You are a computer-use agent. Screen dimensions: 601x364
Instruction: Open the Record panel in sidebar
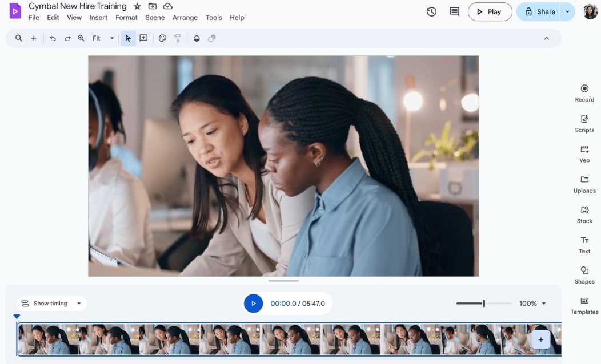point(584,92)
